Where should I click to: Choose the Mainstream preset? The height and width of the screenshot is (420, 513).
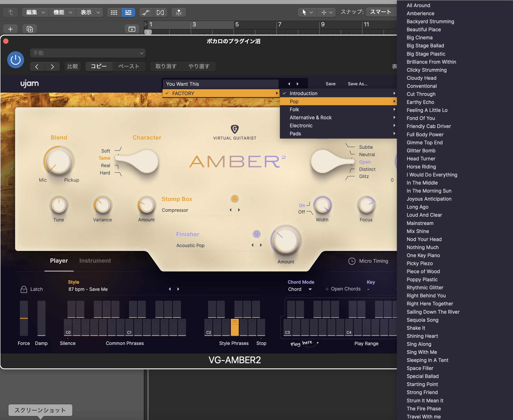pyautogui.click(x=420, y=223)
